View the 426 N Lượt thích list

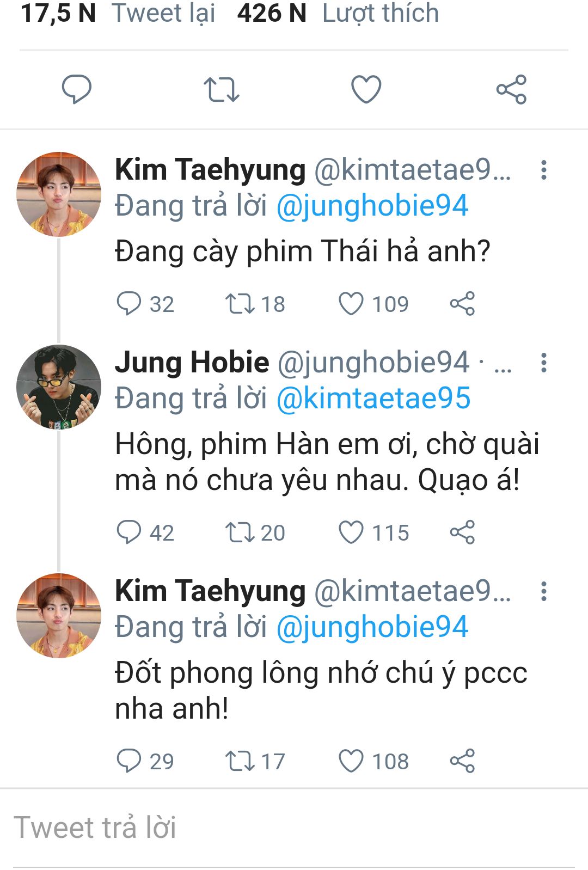tap(338, 13)
